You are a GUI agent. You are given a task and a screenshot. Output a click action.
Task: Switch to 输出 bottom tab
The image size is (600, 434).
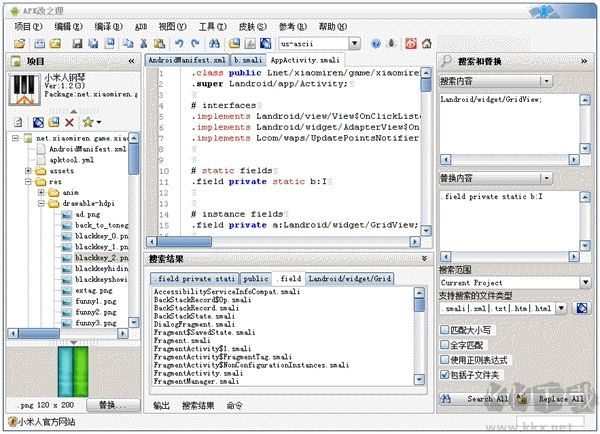(x=161, y=405)
